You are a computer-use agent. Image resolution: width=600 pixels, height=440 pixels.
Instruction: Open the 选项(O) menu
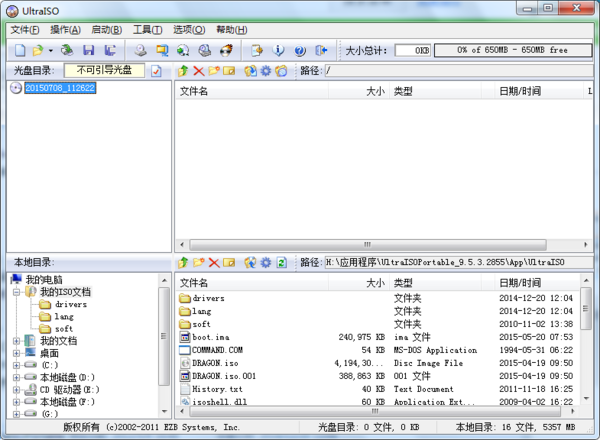(x=189, y=30)
